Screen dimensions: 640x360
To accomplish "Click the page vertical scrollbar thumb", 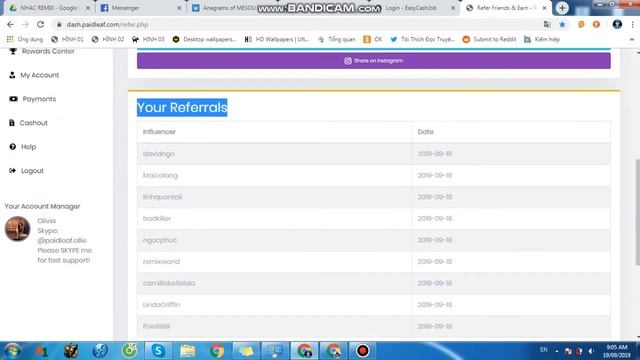I will tap(637, 212).
